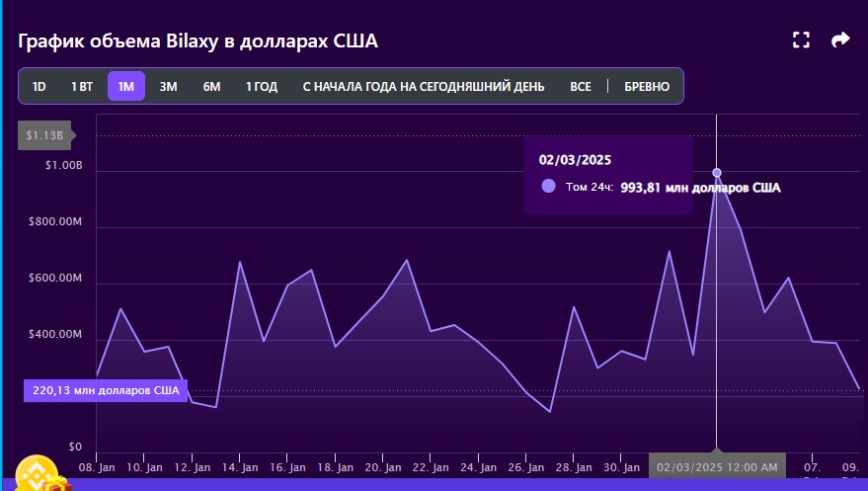The image size is (868, 491).
Task: Choose the 1 ГОД time range
Action: pyautogui.click(x=262, y=86)
